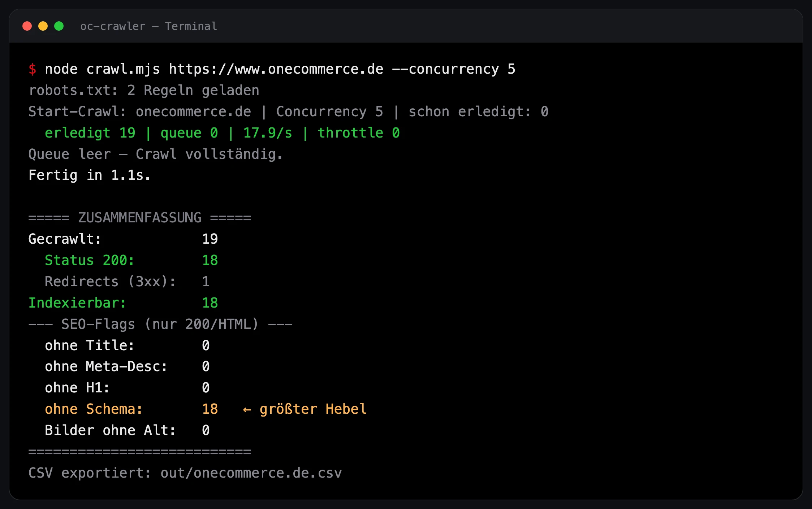This screenshot has height=509, width=812.
Task: Click the 'SEO-Flags (nur 200/HTML)' heading
Action: click(x=160, y=324)
